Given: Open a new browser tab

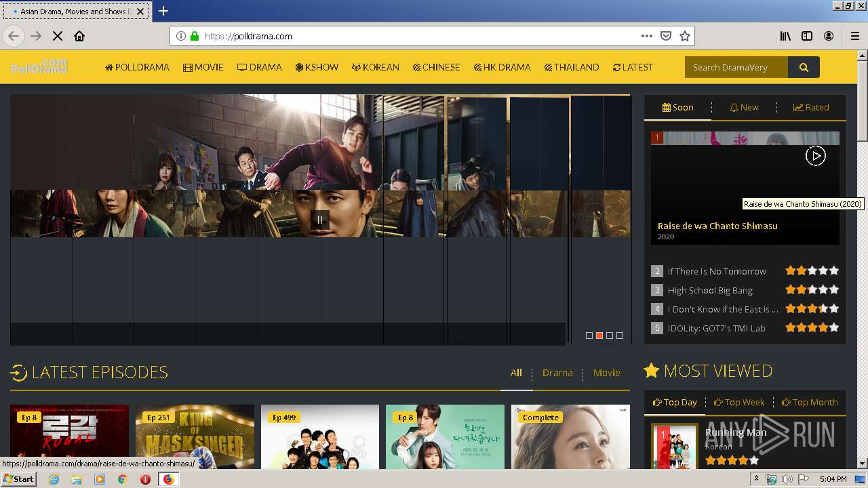Looking at the screenshot, I should click(x=163, y=11).
